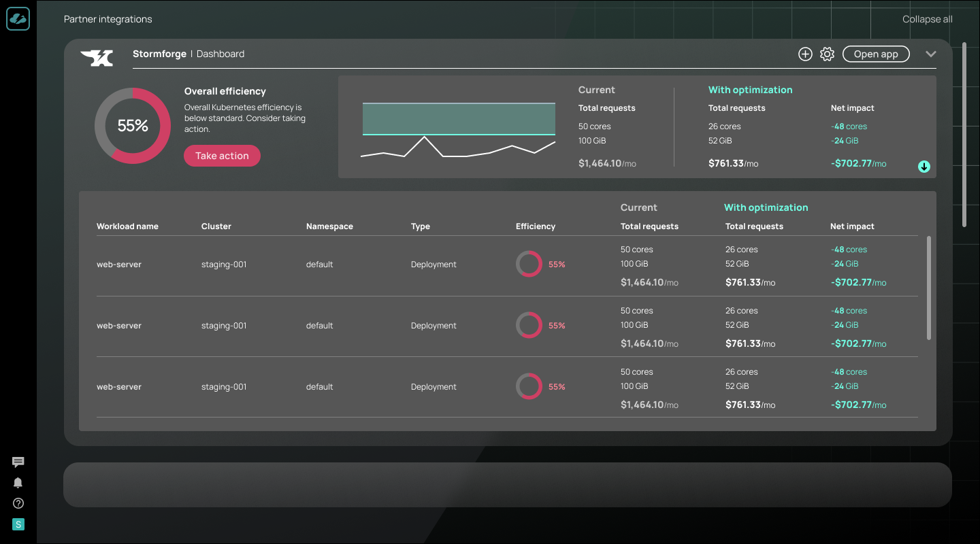
Task: Click the workload table vertical scrollbar
Action: pyautogui.click(x=929, y=288)
